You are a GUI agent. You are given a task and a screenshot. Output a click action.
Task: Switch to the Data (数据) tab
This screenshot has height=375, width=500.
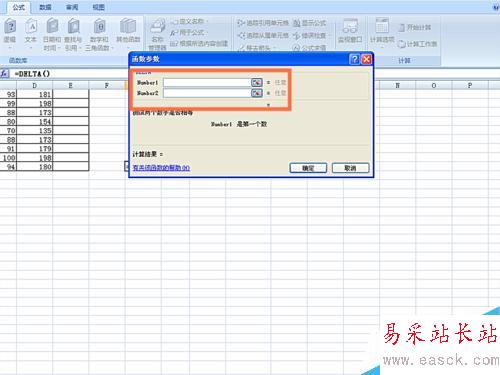45,7
